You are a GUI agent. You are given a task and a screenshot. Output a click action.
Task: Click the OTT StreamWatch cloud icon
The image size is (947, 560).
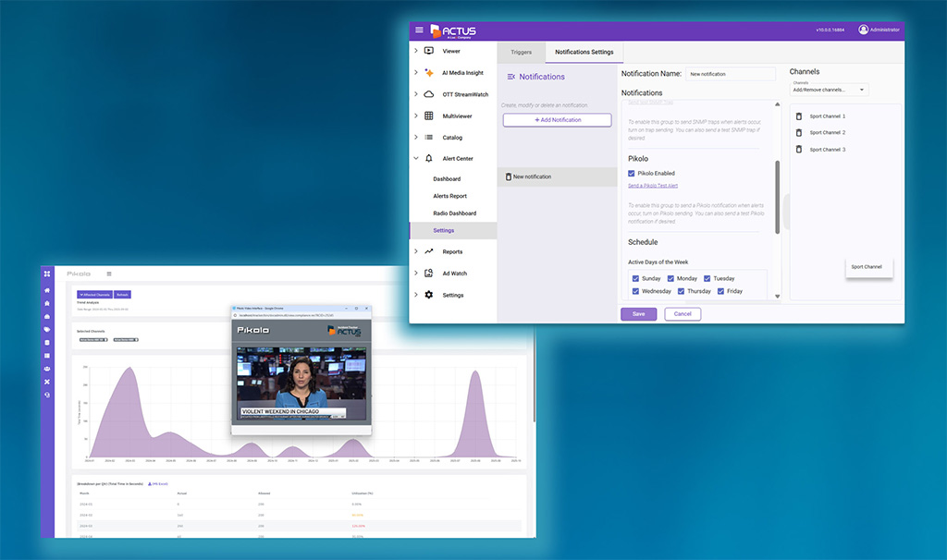429,94
